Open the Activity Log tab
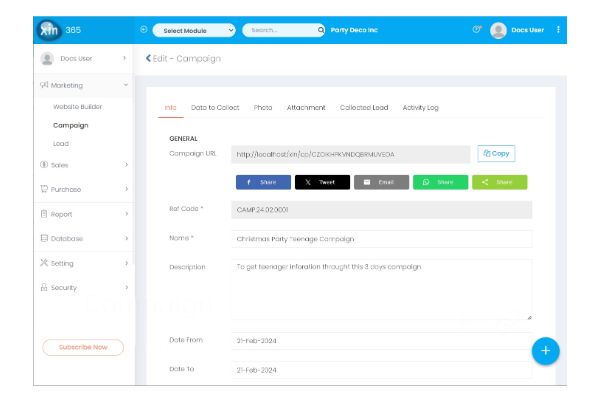The width and height of the screenshot is (606, 420). (420, 107)
